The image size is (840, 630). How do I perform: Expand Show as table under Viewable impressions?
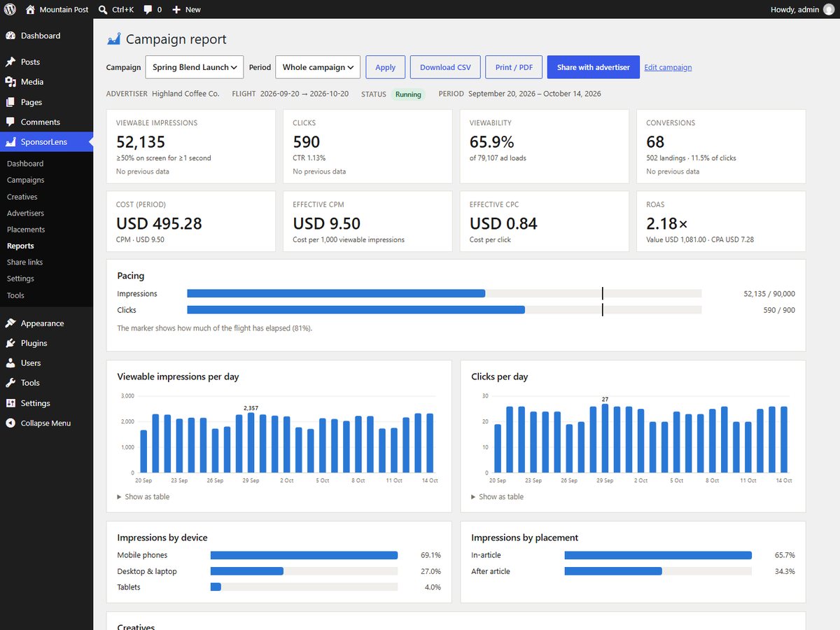(x=143, y=496)
